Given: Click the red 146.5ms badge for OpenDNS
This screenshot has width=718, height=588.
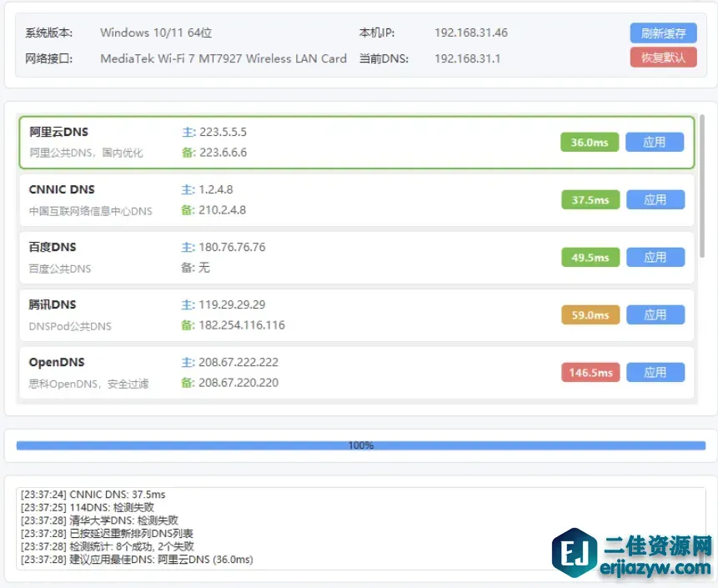Looking at the screenshot, I should click(590, 372).
